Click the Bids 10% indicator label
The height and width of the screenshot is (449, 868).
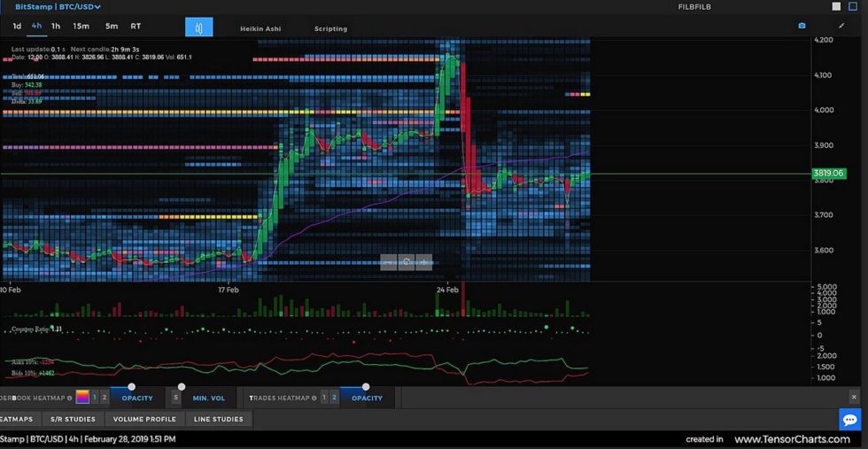34,373
